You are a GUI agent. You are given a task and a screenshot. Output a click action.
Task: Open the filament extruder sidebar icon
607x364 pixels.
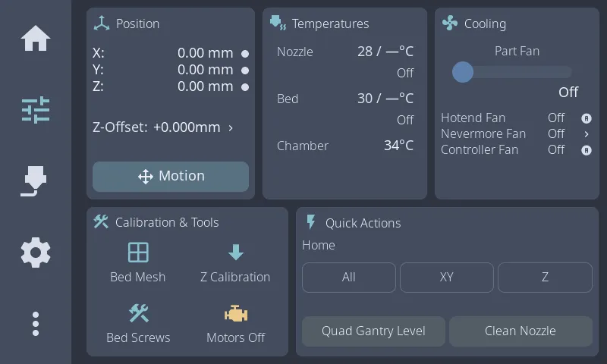[x=33, y=181]
